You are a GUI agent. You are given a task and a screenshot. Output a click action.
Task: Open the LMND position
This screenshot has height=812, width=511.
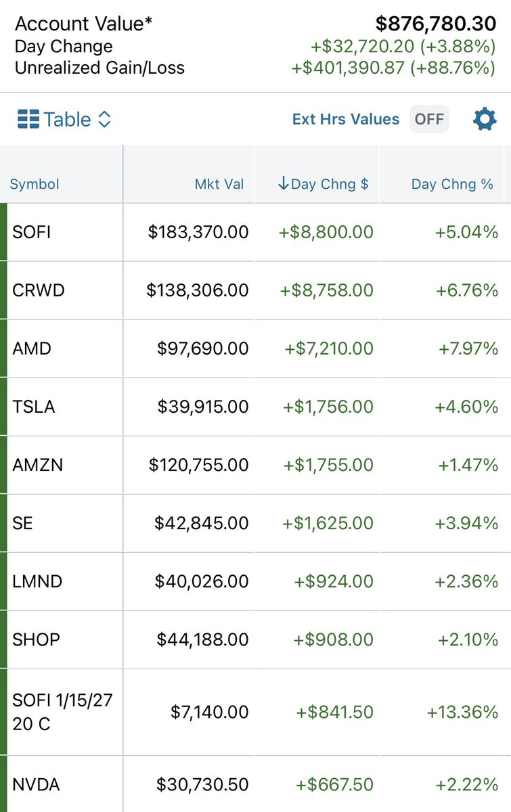point(255,581)
